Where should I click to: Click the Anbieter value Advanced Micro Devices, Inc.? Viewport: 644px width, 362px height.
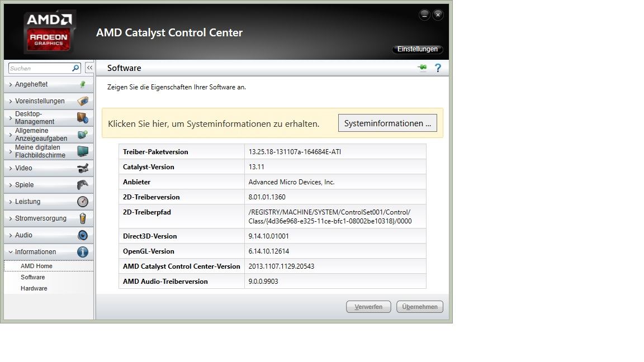point(292,182)
